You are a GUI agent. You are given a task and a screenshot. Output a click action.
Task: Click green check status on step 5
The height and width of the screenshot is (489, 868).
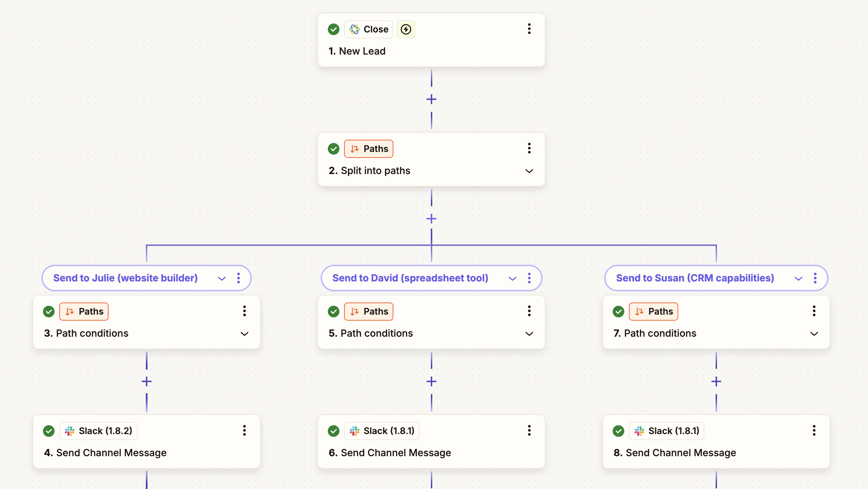pos(333,311)
